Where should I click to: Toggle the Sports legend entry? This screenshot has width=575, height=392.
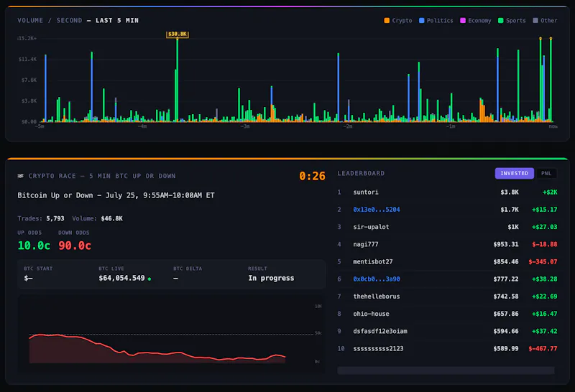(x=512, y=21)
